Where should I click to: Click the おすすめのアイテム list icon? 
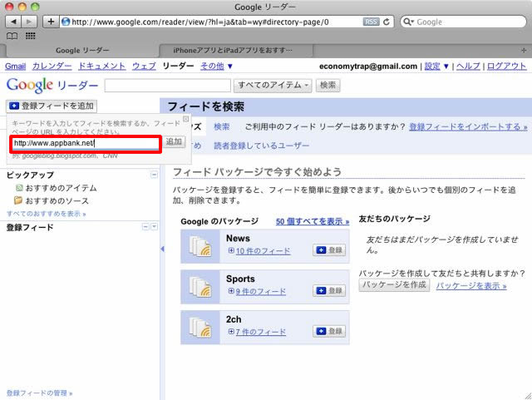click(19, 188)
